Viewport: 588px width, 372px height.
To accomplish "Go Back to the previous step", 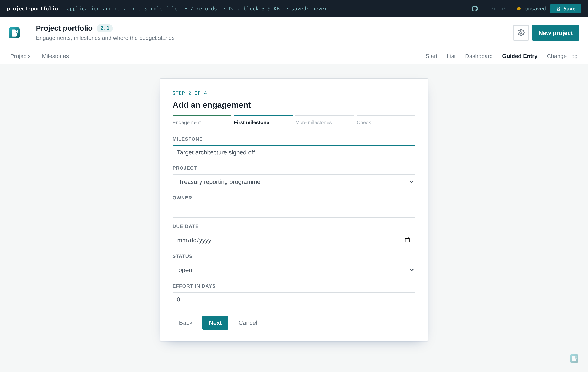I will (x=185, y=323).
